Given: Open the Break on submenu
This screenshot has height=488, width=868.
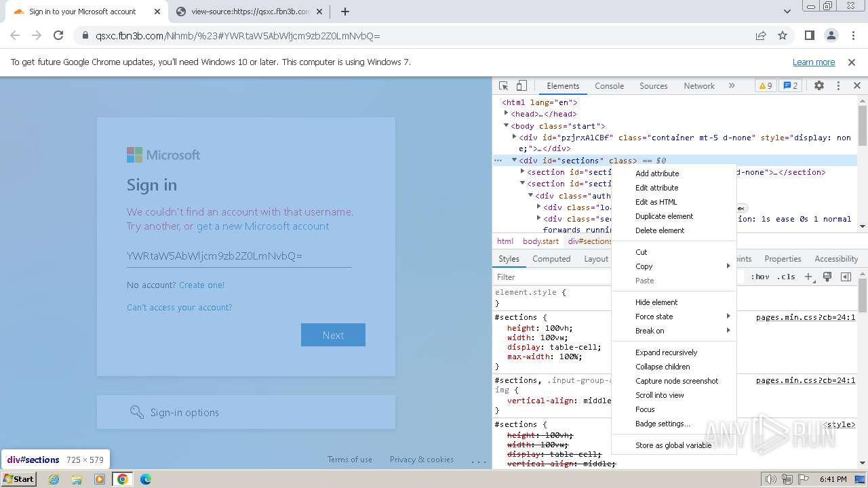Looking at the screenshot, I should click(x=674, y=331).
